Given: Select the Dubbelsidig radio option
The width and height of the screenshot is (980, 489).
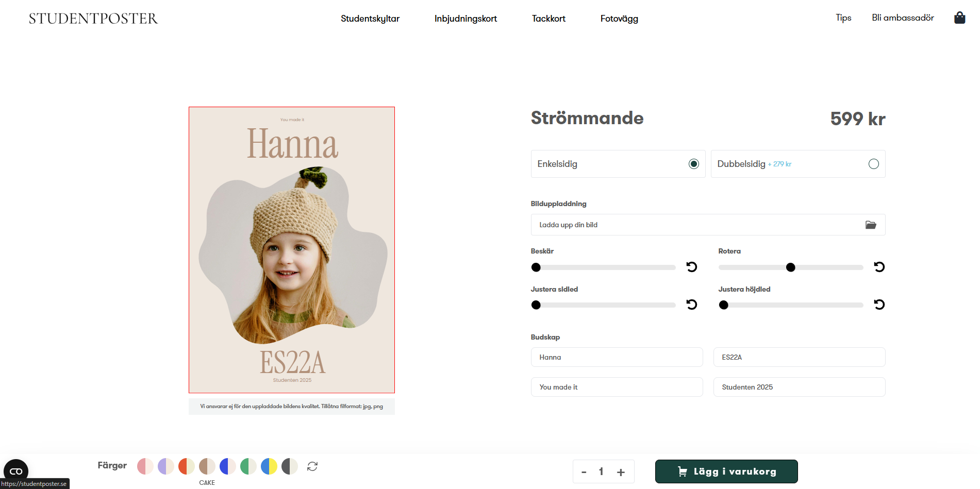Looking at the screenshot, I should (x=873, y=164).
